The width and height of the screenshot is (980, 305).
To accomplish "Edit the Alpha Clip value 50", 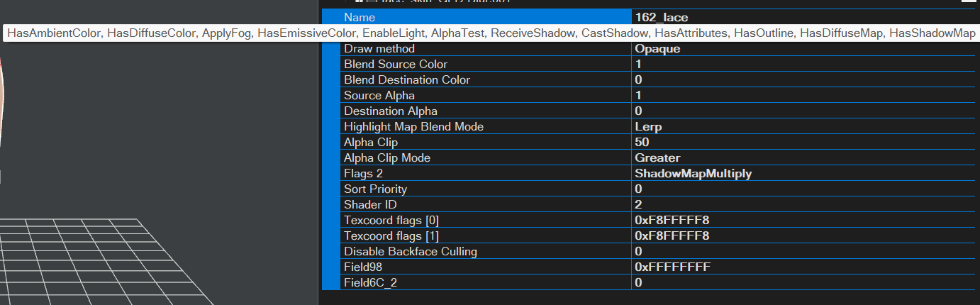I will 805,142.
